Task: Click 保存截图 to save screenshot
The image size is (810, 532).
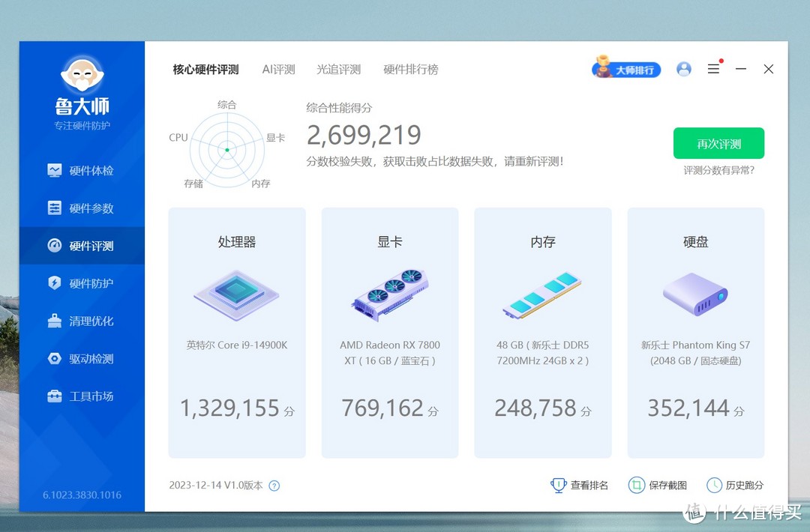Action: point(658,485)
